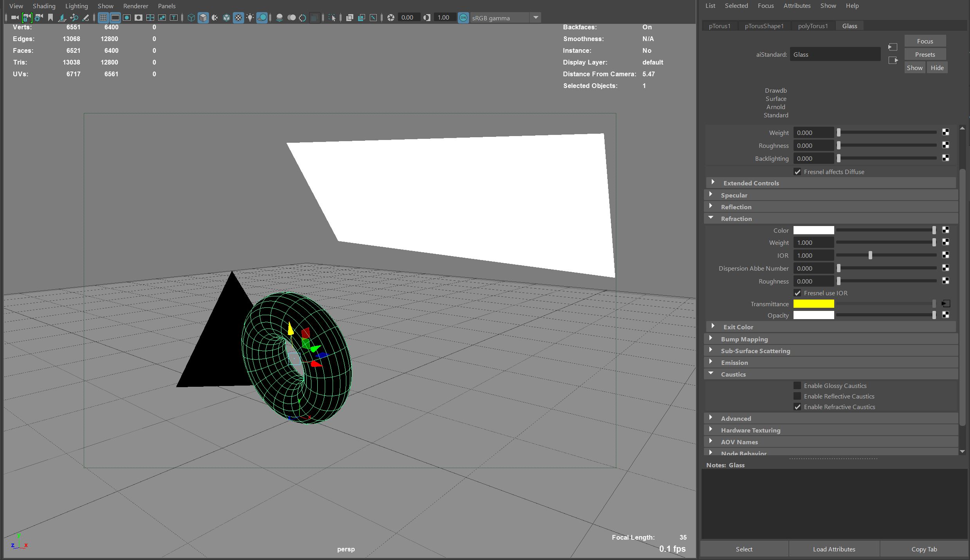
Task: Toggle lock camera icon
Action: tap(26, 18)
